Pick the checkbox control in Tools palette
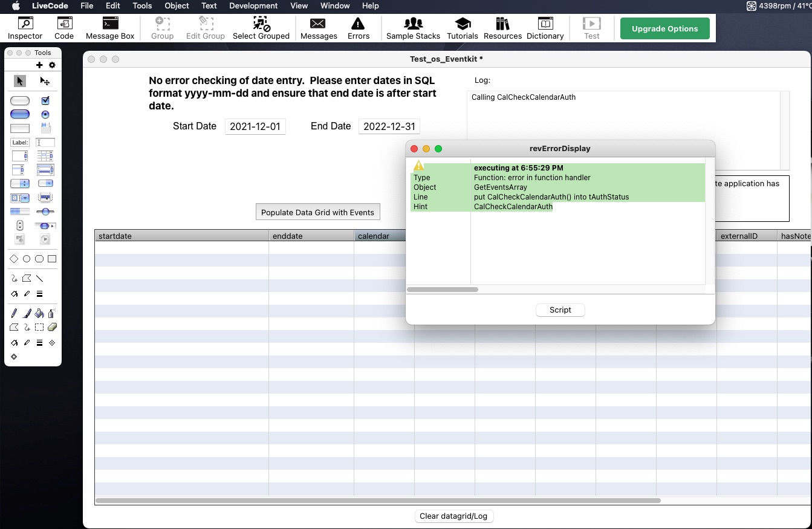This screenshot has height=529, width=812. coord(45,101)
